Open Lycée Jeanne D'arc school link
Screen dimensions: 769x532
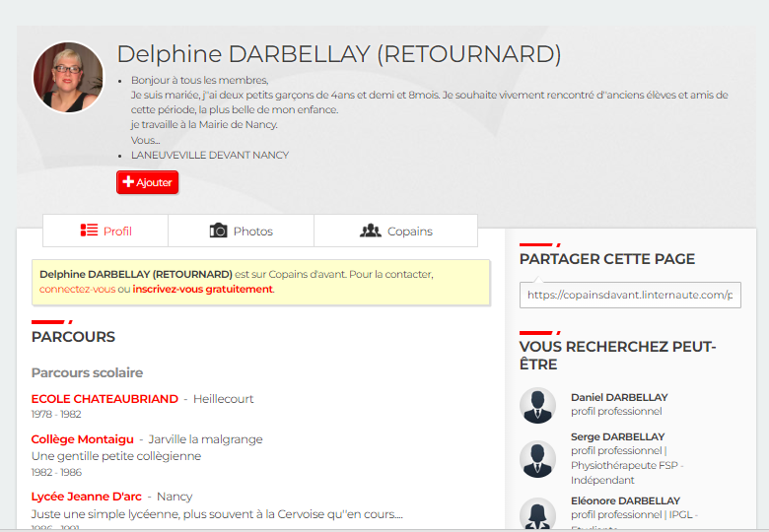coord(87,497)
